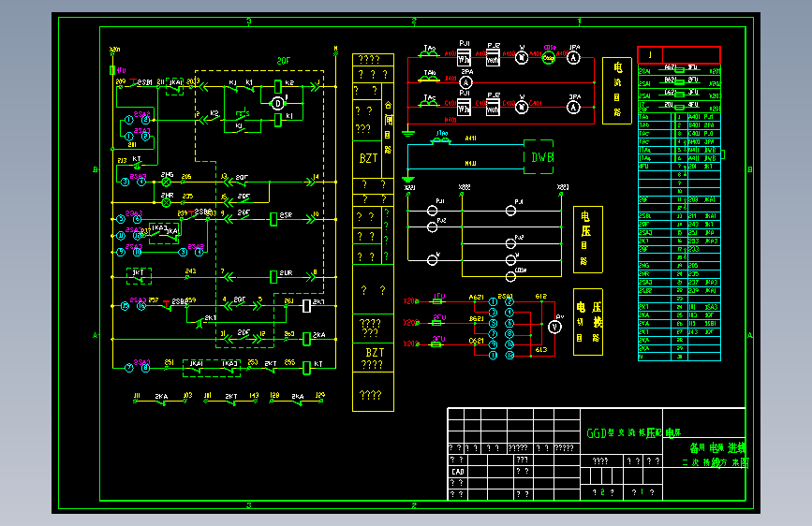This screenshot has width=812, height=526.
Task: Click the magenta 2SA2 label near 2SB1
Action: 142,114
